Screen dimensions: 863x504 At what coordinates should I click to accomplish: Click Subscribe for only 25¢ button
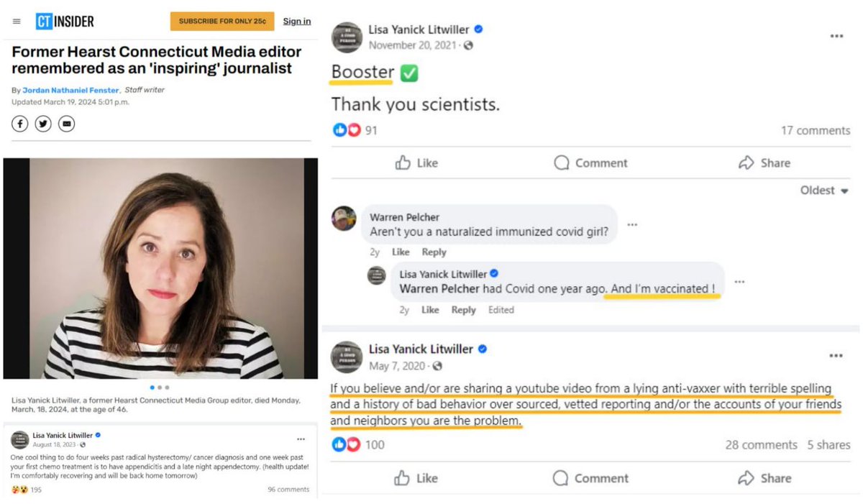click(222, 22)
